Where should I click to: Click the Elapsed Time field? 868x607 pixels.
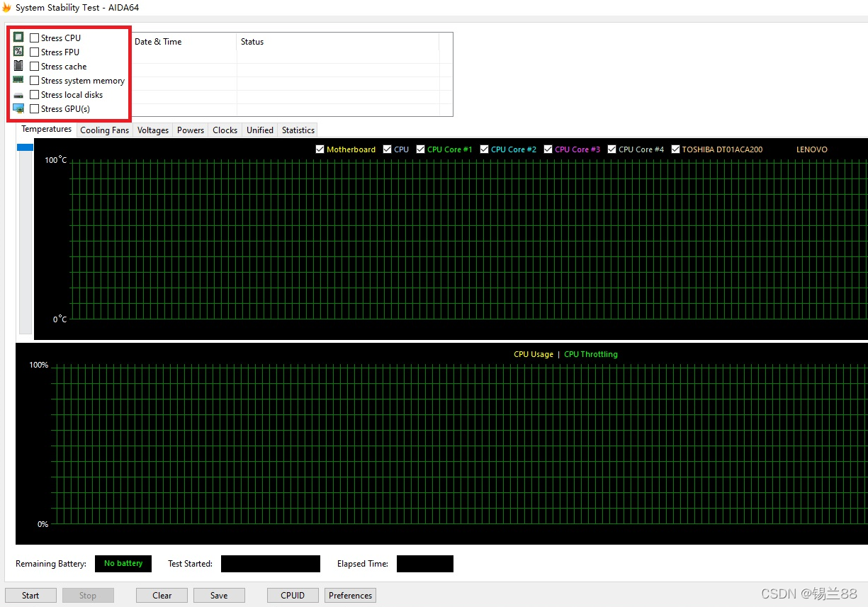point(425,564)
